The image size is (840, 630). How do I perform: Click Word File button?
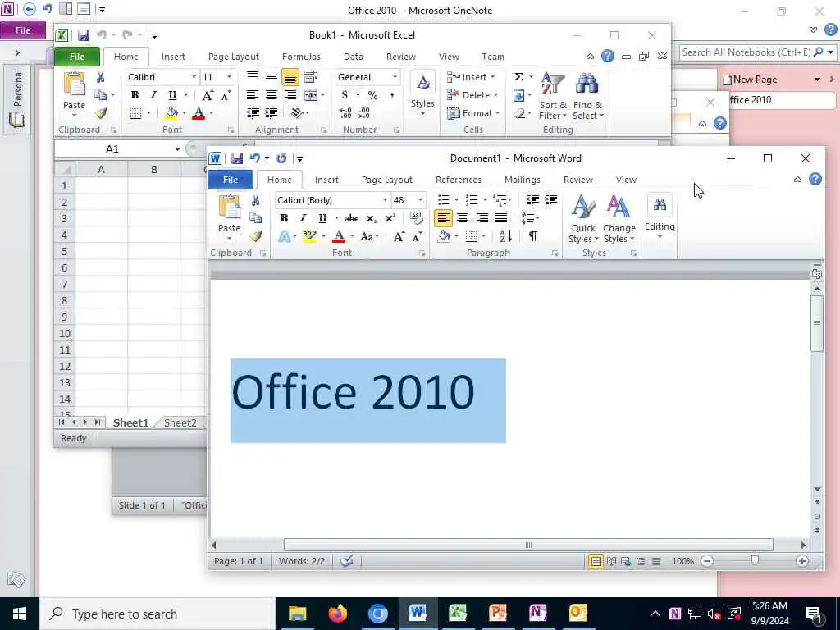[231, 180]
